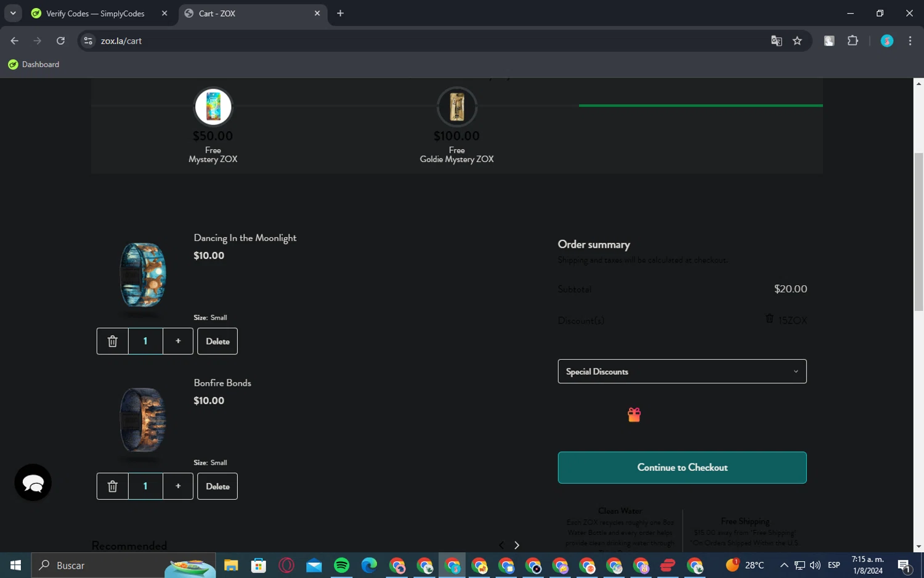Open the Dashboard bookmark
The width and height of the screenshot is (924, 578).
[34, 65]
